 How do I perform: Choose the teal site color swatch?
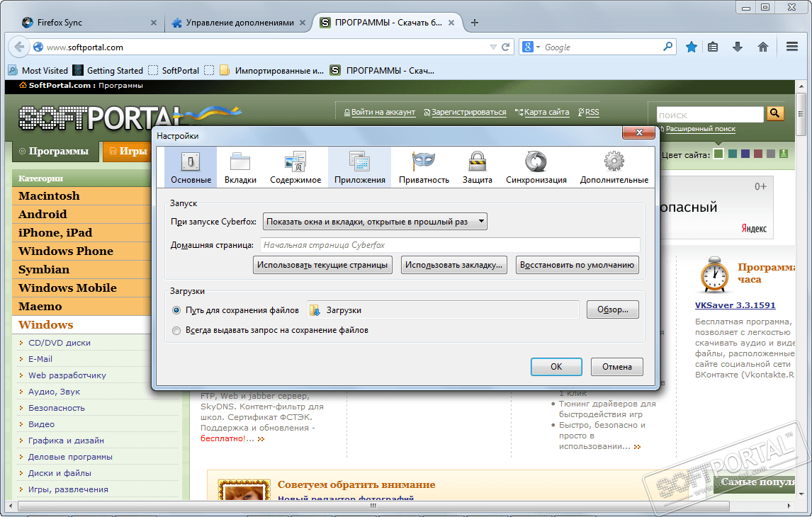tap(732, 154)
